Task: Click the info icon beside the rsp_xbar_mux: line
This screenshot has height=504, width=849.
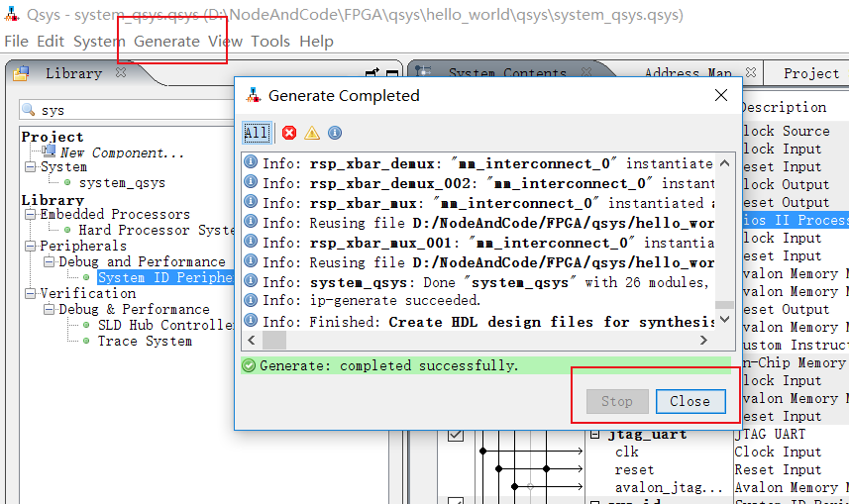Action: [251, 201]
